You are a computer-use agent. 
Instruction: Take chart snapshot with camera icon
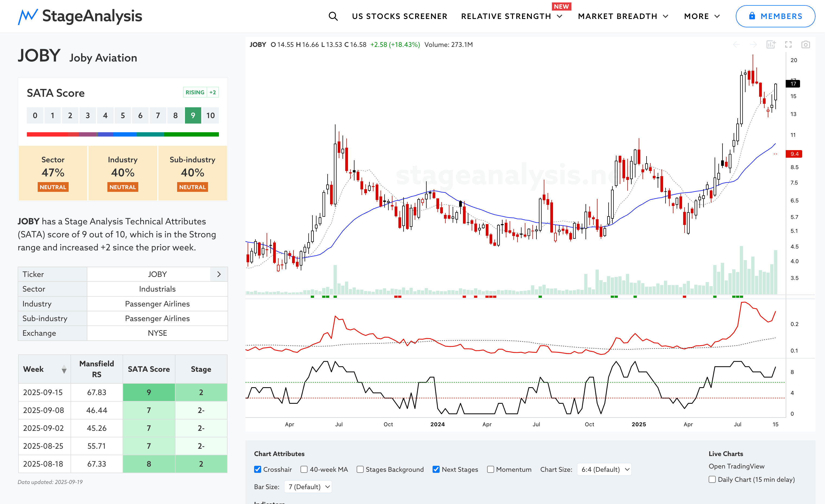pos(805,44)
